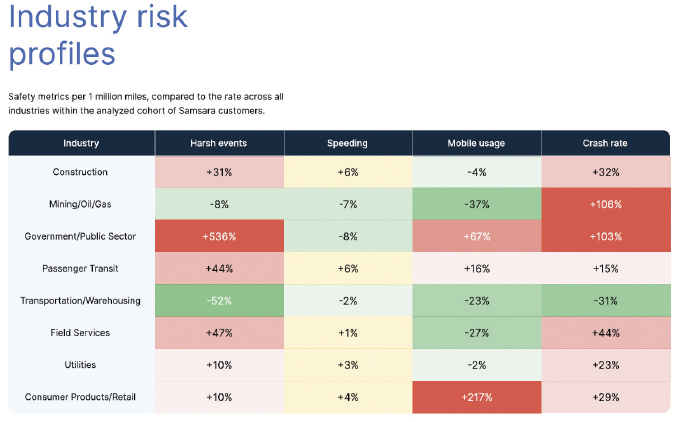Click the Speeding column header

[x=347, y=143]
